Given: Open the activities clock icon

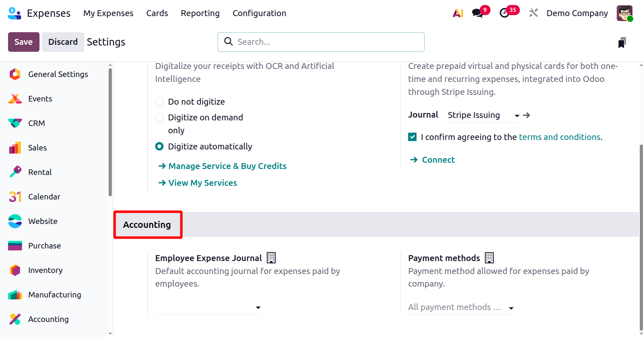Looking at the screenshot, I should [x=504, y=13].
